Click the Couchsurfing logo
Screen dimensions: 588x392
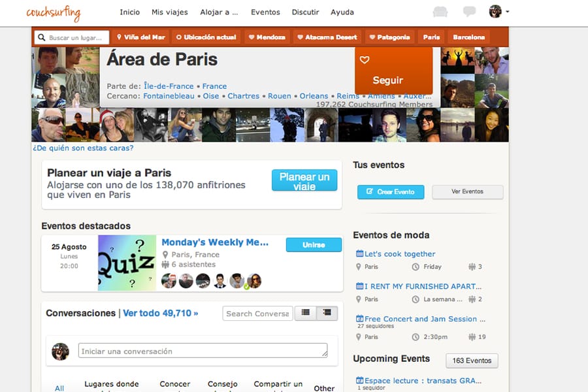(x=54, y=13)
